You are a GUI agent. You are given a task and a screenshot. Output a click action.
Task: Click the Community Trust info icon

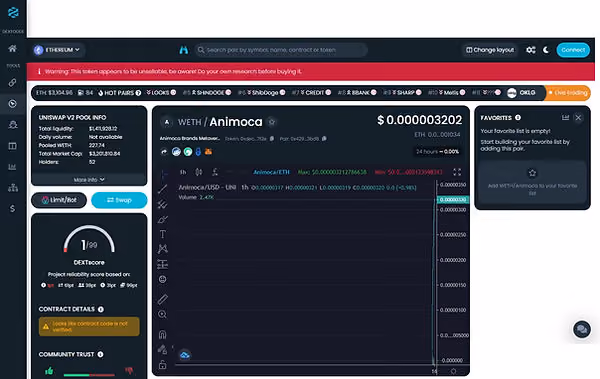click(100, 354)
